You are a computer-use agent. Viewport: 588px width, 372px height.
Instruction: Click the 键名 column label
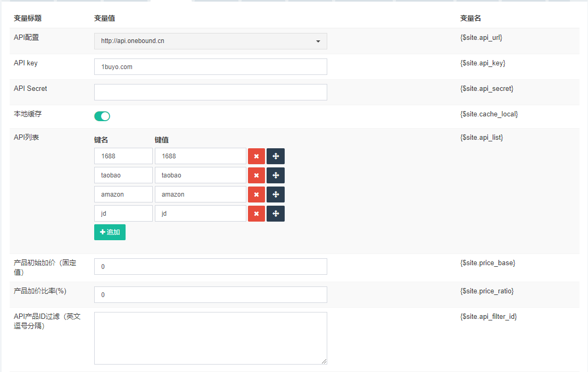click(x=101, y=140)
